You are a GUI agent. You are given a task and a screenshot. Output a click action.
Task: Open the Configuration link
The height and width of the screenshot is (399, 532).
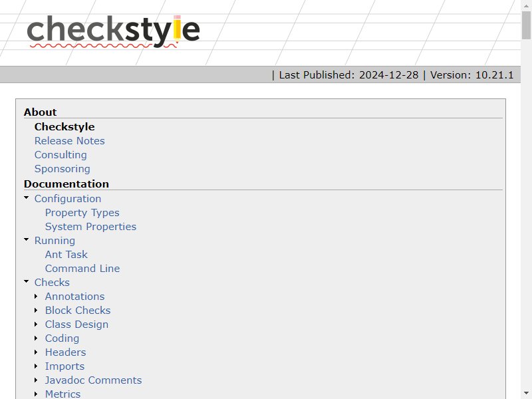(68, 198)
